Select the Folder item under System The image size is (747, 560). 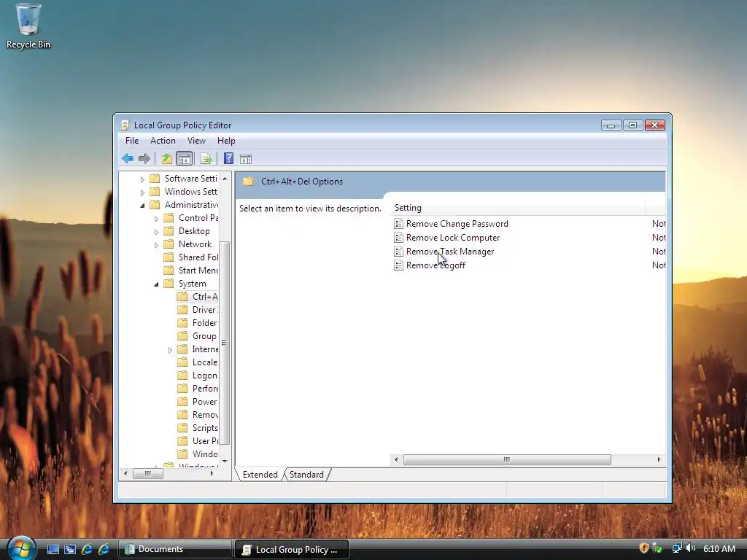(x=204, y=323)
